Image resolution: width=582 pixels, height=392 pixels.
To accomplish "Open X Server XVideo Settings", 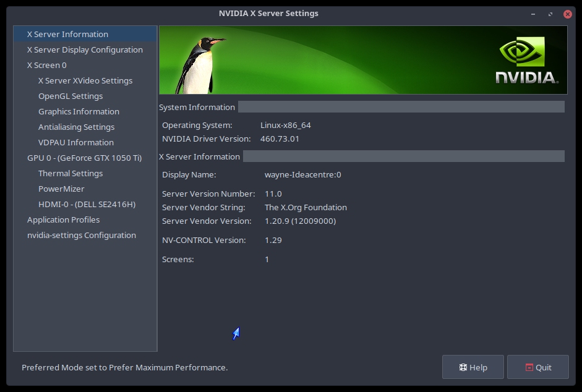I will [x=85, y=80].
